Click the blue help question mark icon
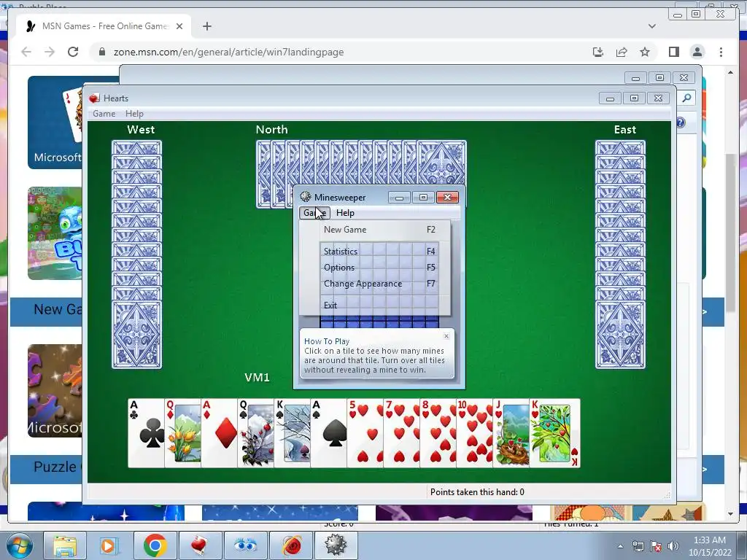Screen dimensions: 747x560 coord(681,122)
